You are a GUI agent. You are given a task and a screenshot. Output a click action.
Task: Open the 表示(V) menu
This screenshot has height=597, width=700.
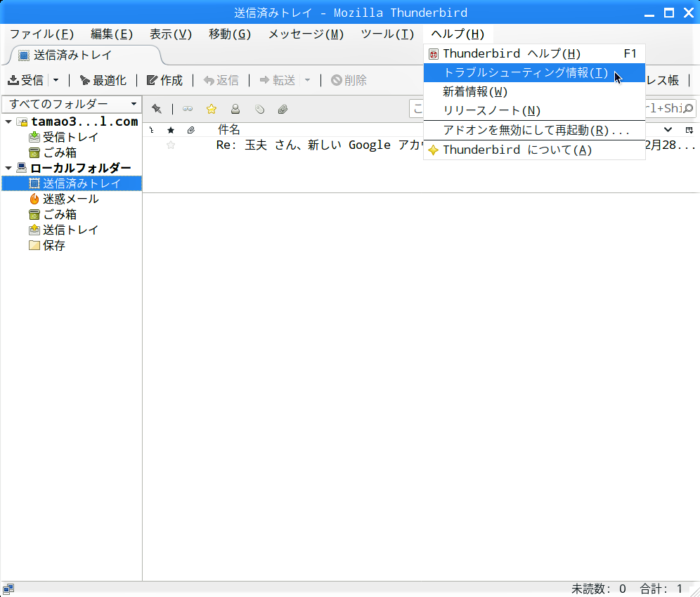171,34
